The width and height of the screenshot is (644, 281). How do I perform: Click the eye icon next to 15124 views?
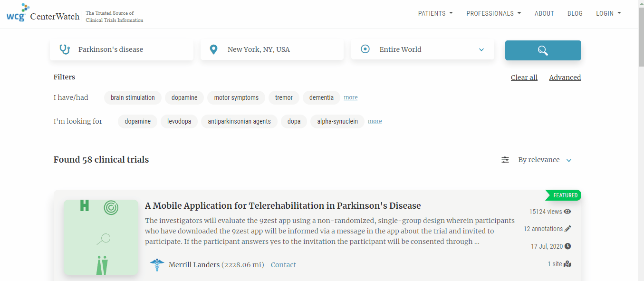click(567, 212)
